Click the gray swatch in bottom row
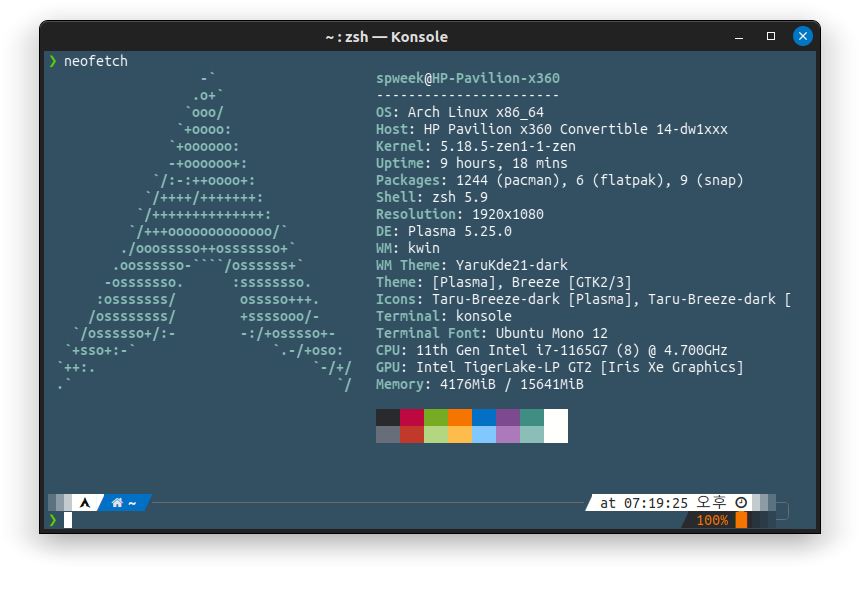The image size is (860, 589). 388,434
